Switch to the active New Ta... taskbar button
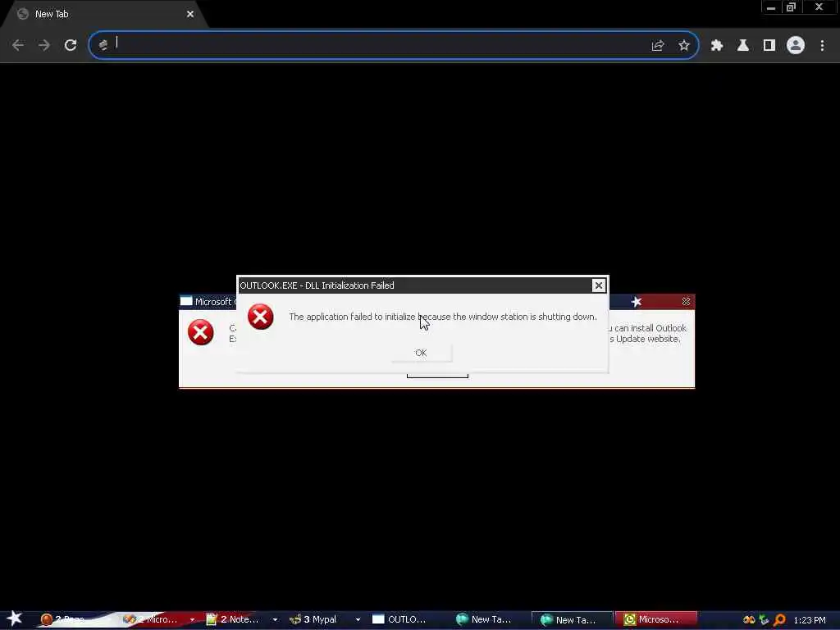 point(572,620)
